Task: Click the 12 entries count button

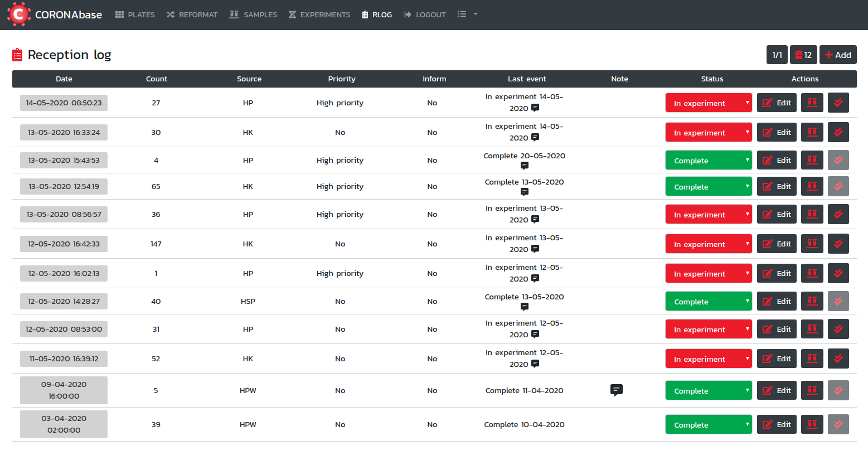Action: coord(803,55)
